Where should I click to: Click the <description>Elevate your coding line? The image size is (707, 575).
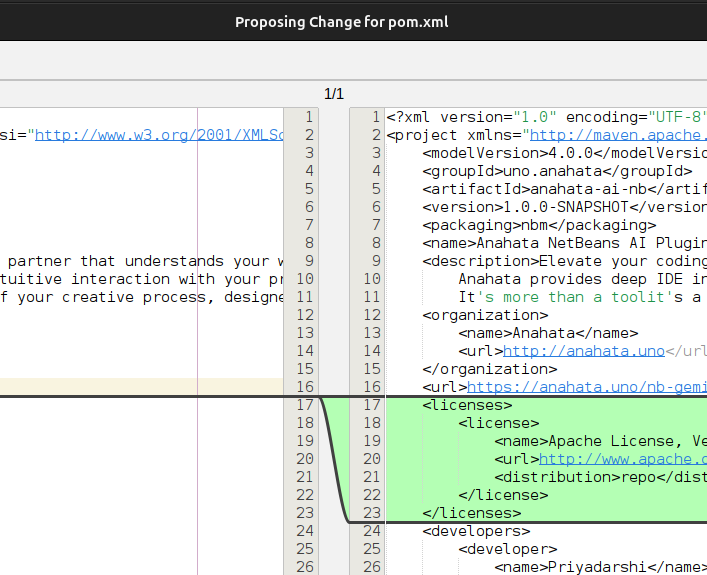pos(565,261)
